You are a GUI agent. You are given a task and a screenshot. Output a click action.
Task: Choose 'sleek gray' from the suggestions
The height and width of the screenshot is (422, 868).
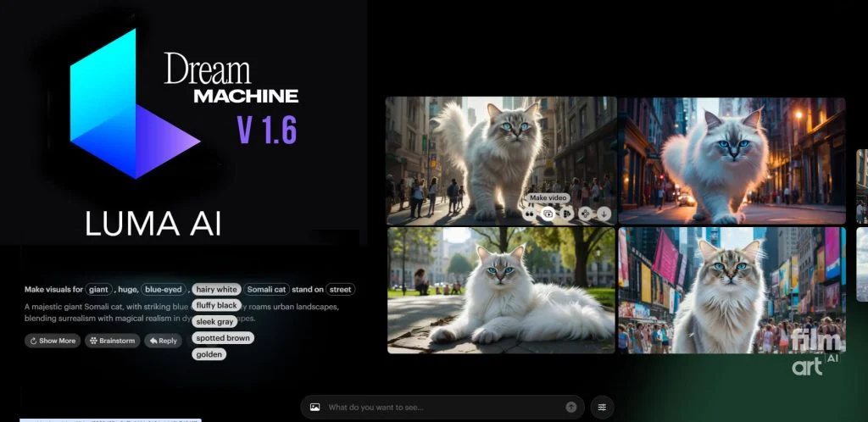pos(214,321)
